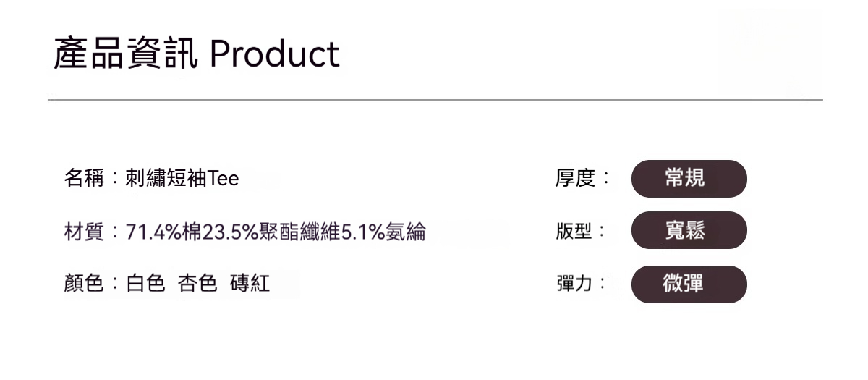Click the faint thumbnail in top-right corner
The width and height of the screenshot is (868, 380).
[769, 51]
